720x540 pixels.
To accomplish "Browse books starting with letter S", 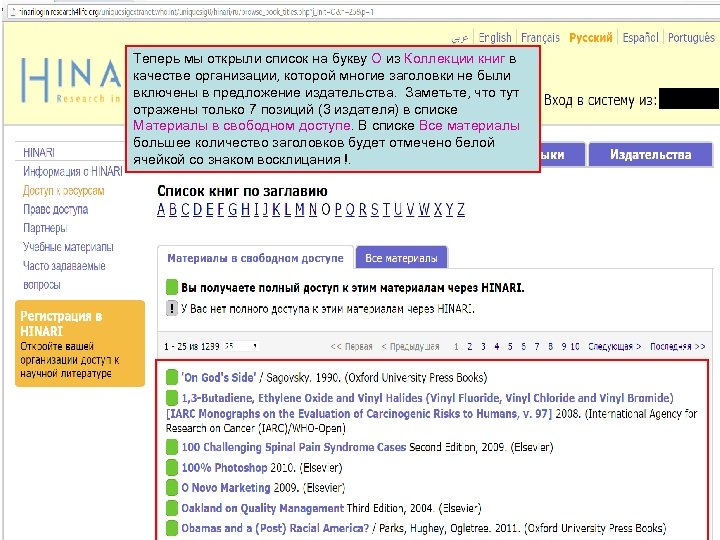I will (x=375, y=209).
